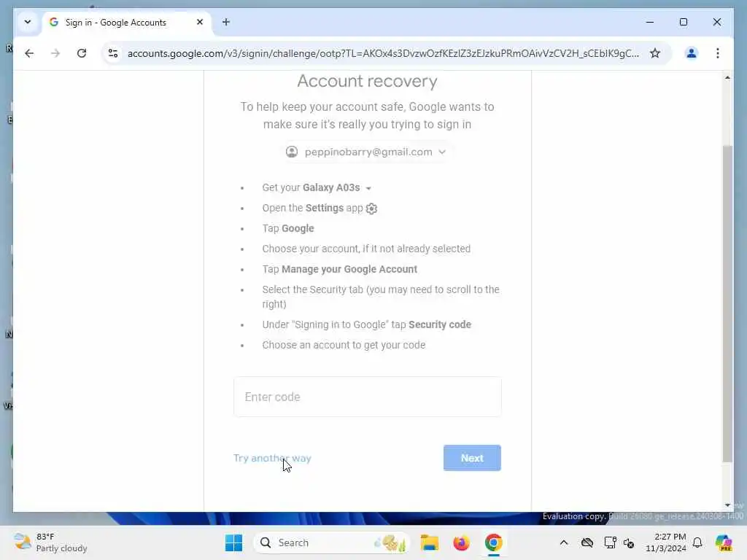The width and height of the screenshot is (747, 560).
Task: Reload the page with the refresh icon
Action: [x=82, y=53]
